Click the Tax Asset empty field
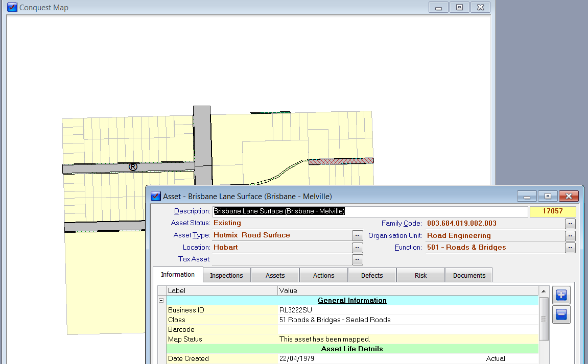This screenshot has width=588, height=364. point(281,259)
